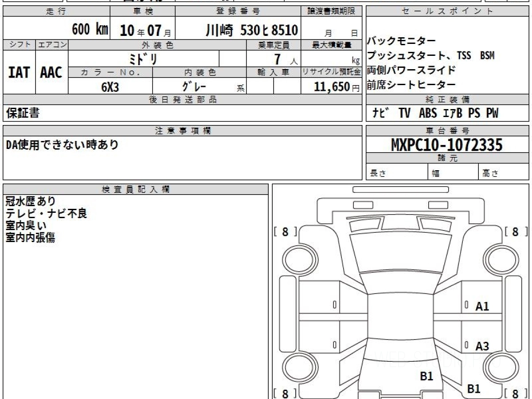Select the ナビ TV ABS equipment line

435,113
